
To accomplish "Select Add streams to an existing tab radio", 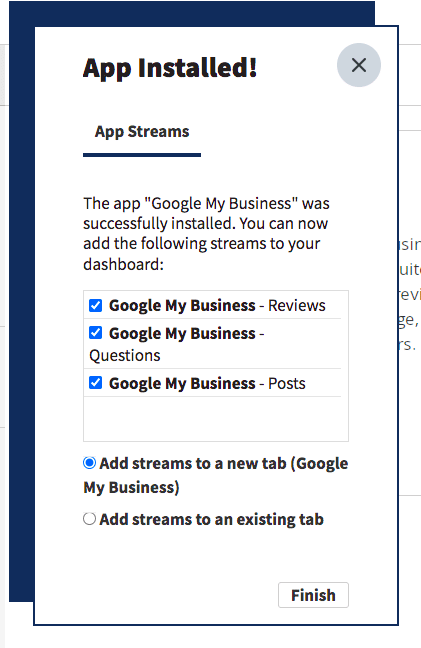I will [89, 519].
